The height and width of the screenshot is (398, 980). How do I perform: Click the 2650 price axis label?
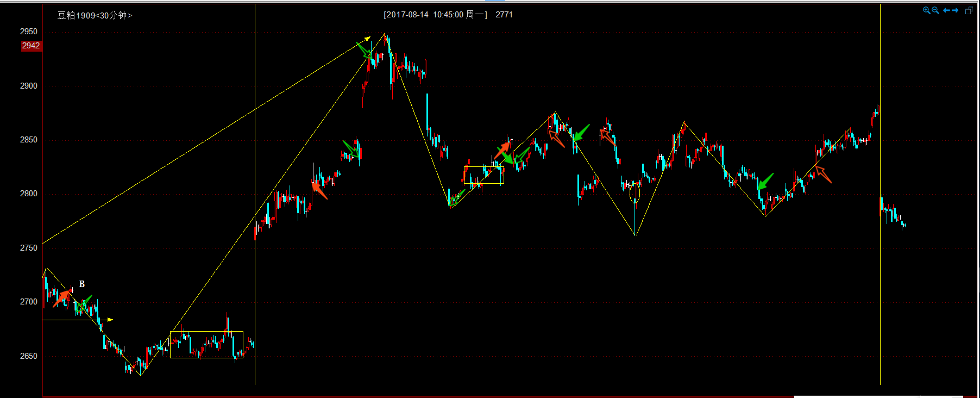pos(29,356)
